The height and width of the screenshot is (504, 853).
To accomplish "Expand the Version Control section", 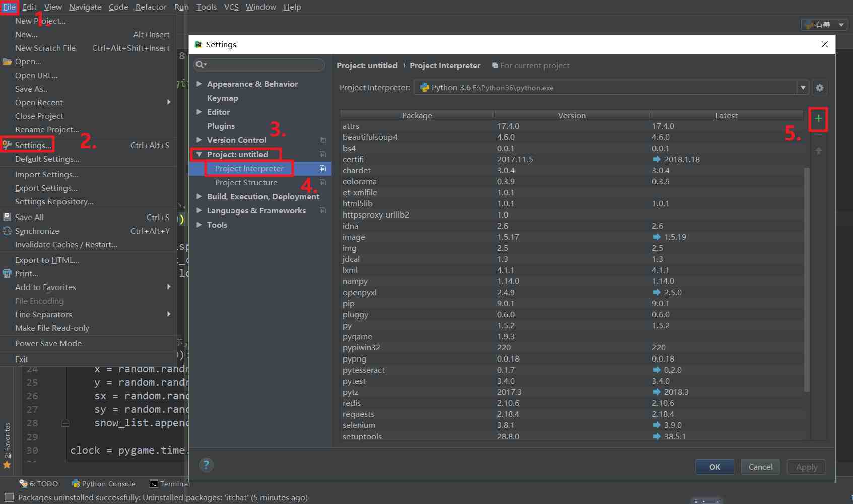I will pos(199,140).
